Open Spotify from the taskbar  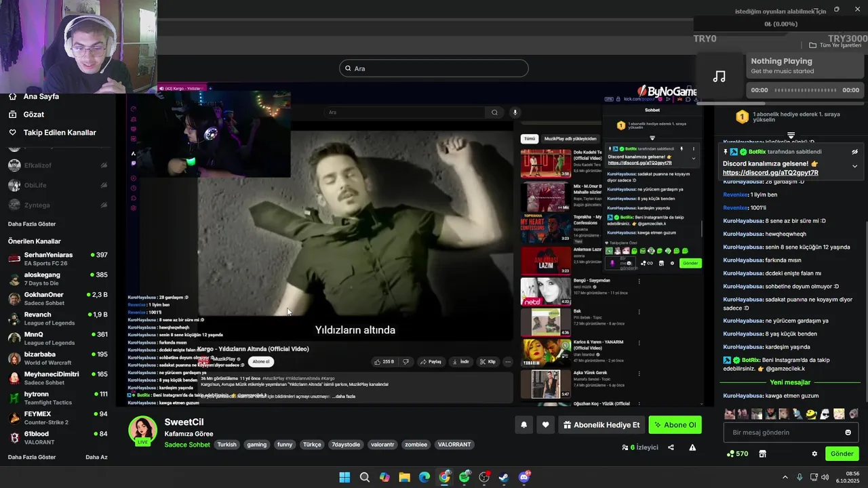point(465,477)
